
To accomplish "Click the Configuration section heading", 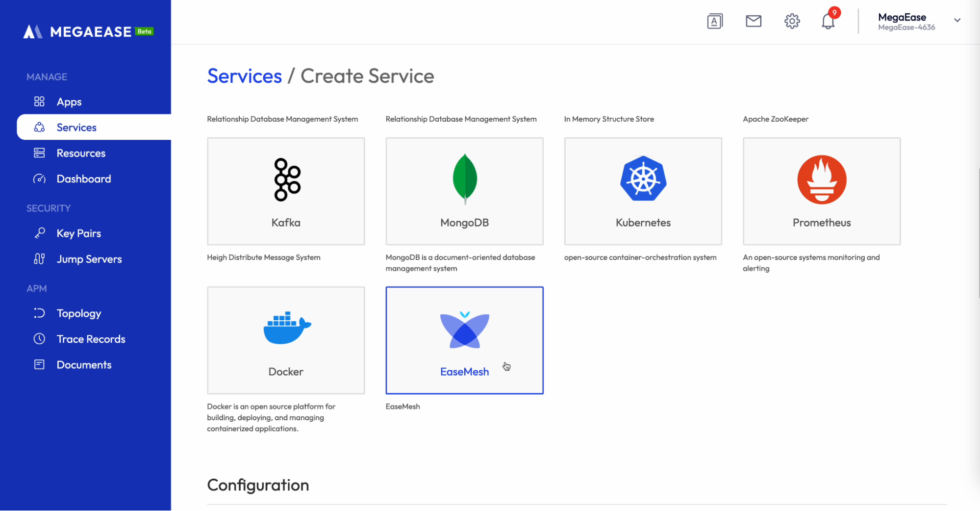I will pos(258,485).
